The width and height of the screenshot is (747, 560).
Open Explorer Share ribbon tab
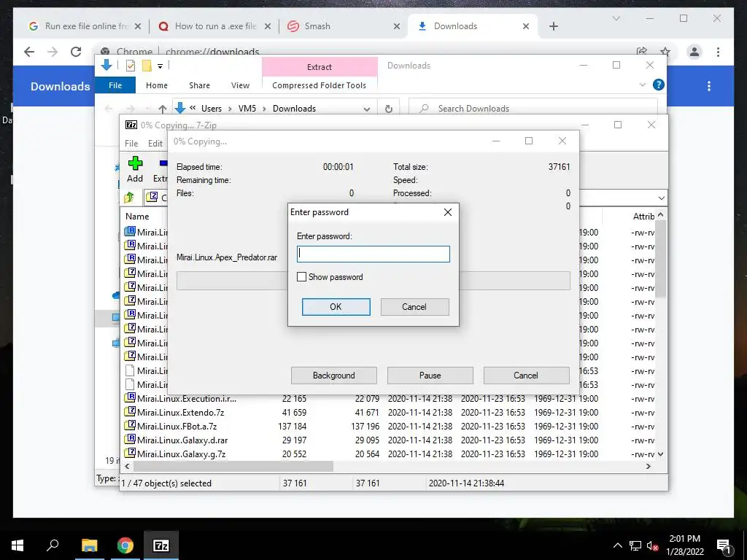[x=199, y=85]
